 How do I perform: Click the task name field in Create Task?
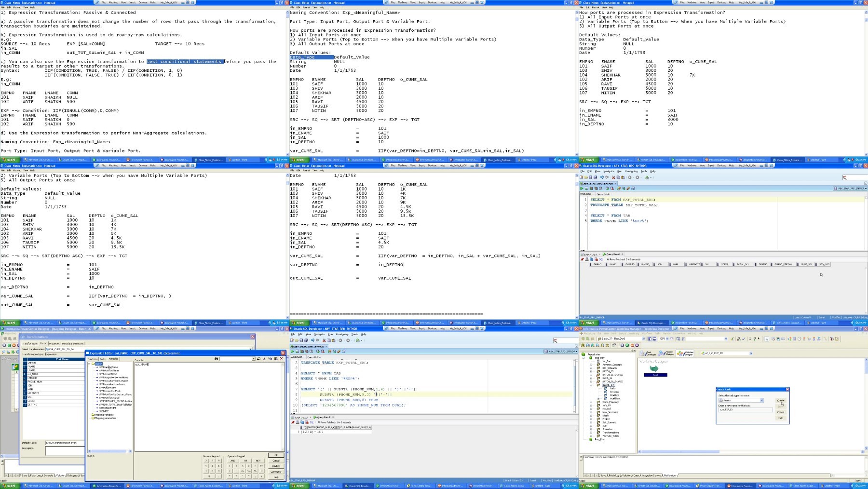746,410
